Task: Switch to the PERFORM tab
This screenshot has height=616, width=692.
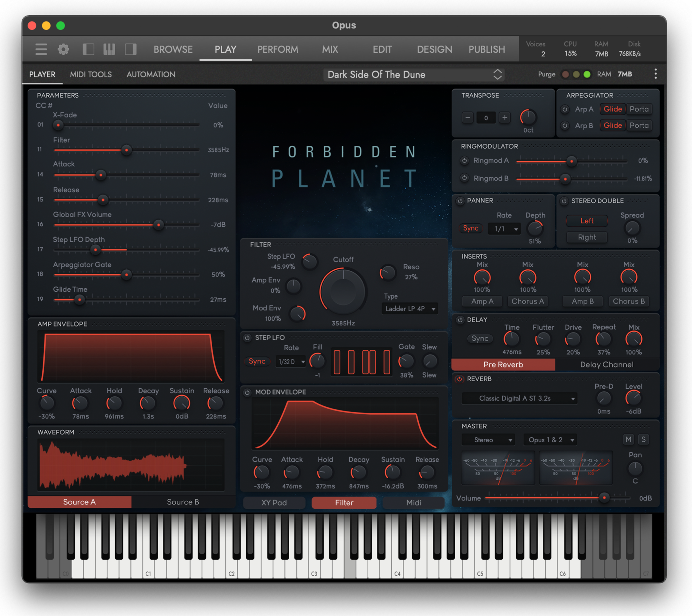Action: click(x=278, y=49)
